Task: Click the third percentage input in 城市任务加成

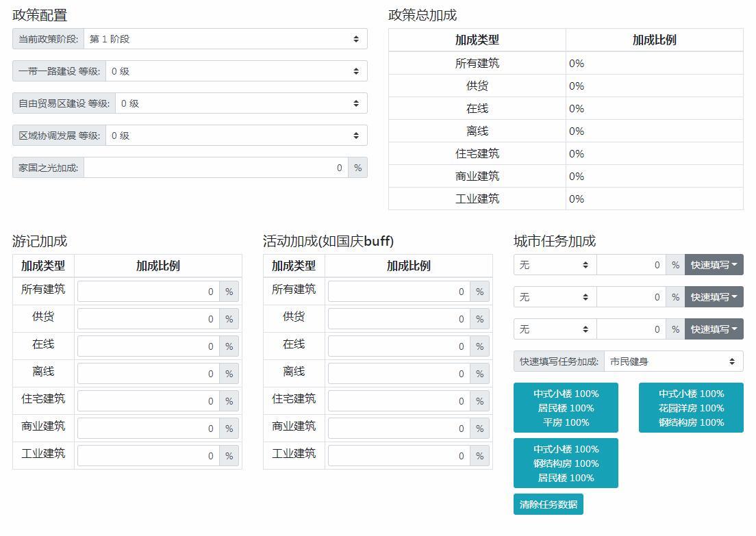Action: 631,329
